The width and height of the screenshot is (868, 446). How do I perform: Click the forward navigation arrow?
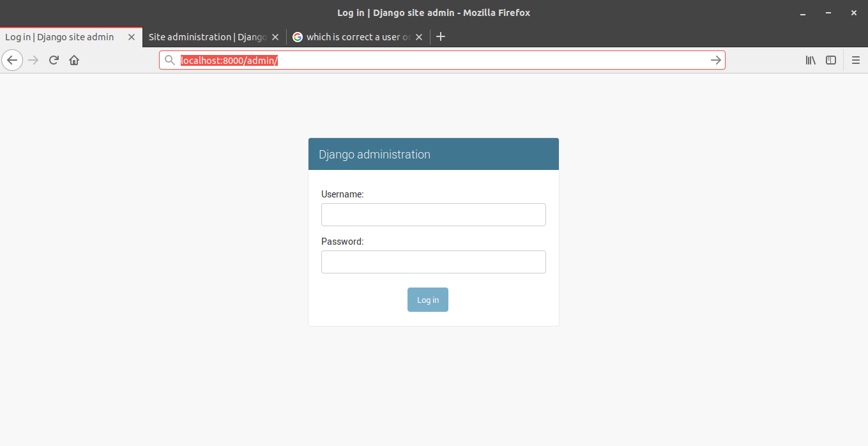pos(34,60)
